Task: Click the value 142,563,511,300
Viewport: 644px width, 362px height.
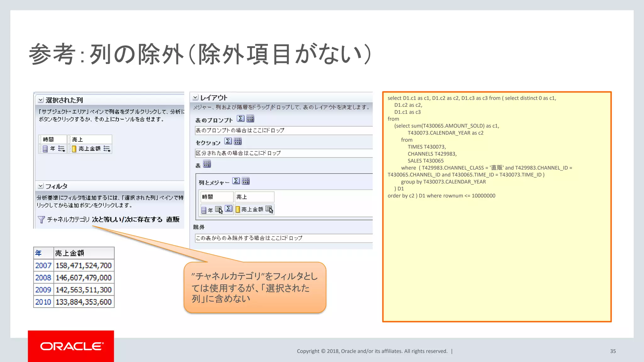Action: pos(84,290)
